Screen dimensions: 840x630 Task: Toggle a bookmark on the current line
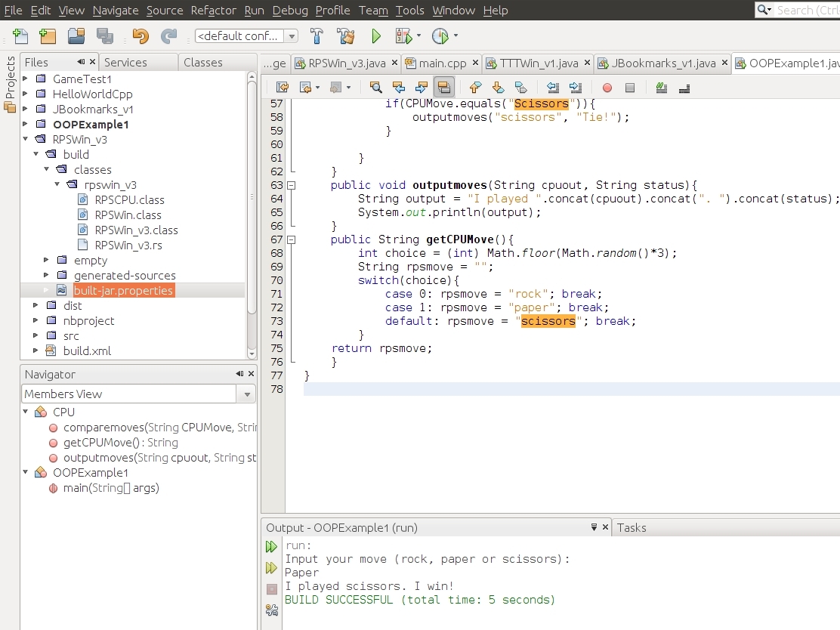[x=520, y=87]
